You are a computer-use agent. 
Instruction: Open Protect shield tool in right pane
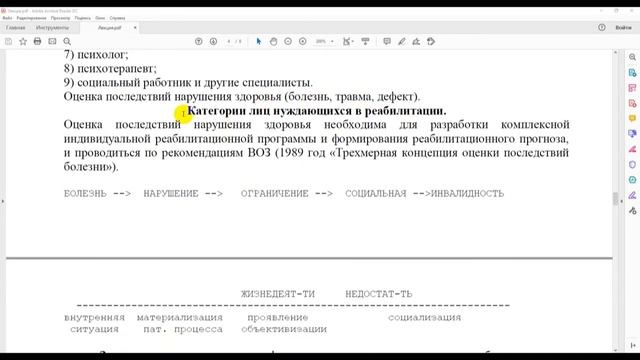632,164
